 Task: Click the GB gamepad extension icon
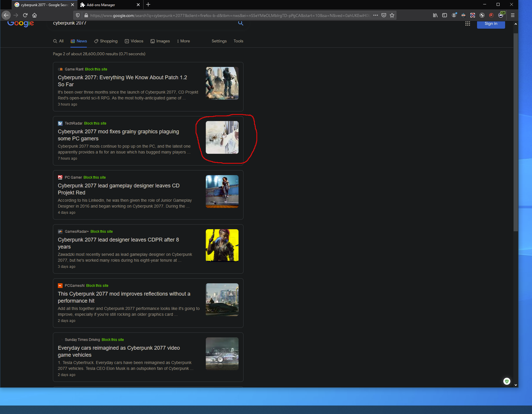point(501,15)
